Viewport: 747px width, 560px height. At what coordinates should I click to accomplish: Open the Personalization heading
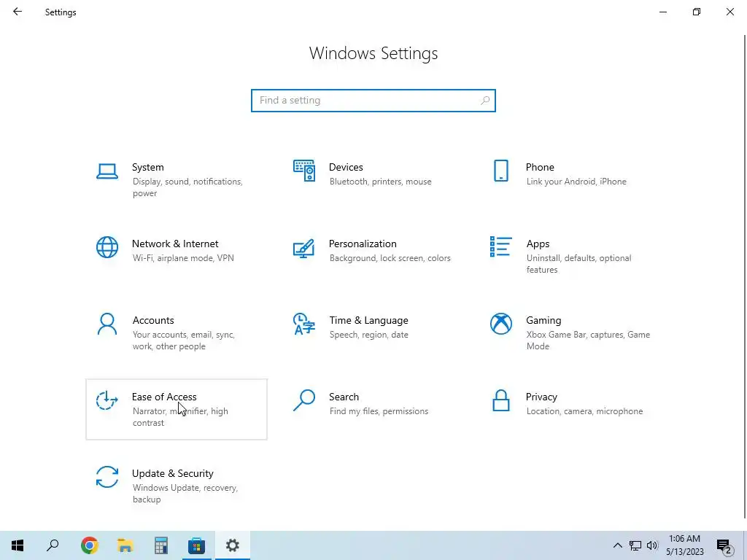point(363,244)
